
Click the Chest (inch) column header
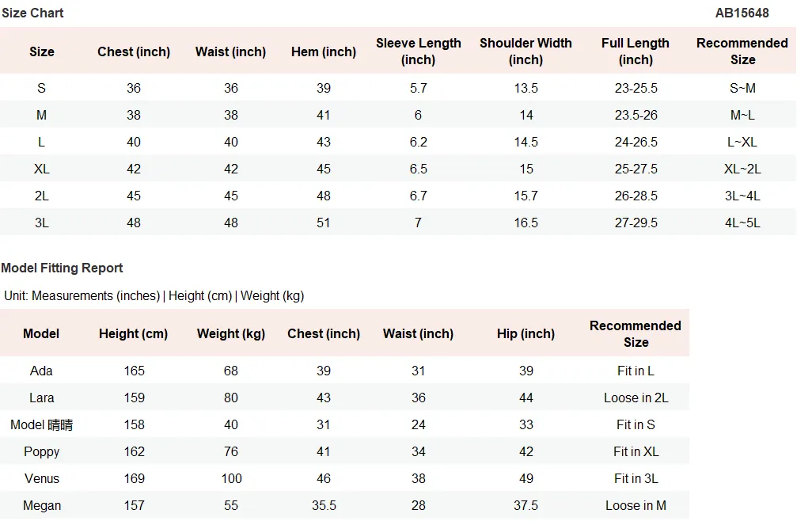click(134, 51)
